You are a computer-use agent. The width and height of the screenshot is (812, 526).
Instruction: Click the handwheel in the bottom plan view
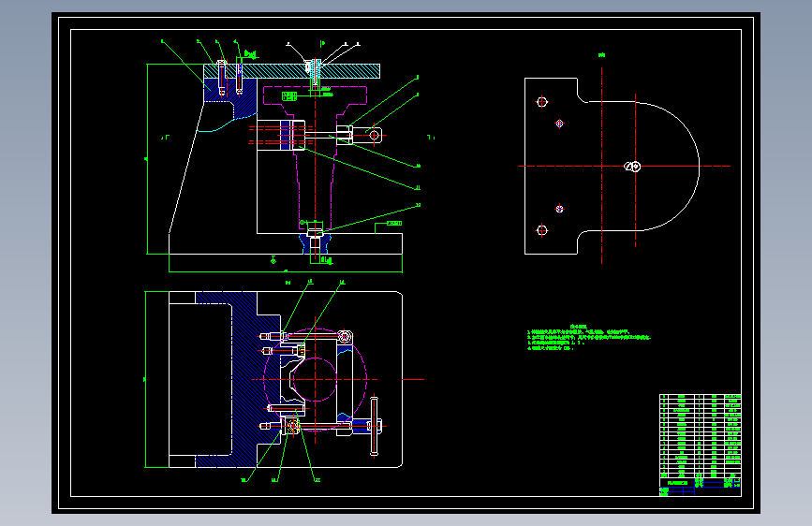[x=375, y=427]
